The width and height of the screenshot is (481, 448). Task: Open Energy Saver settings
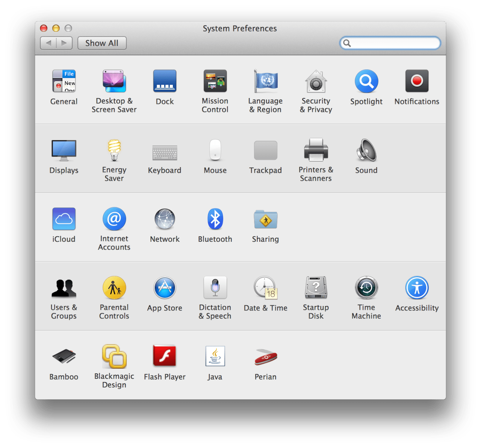(114, 150)
